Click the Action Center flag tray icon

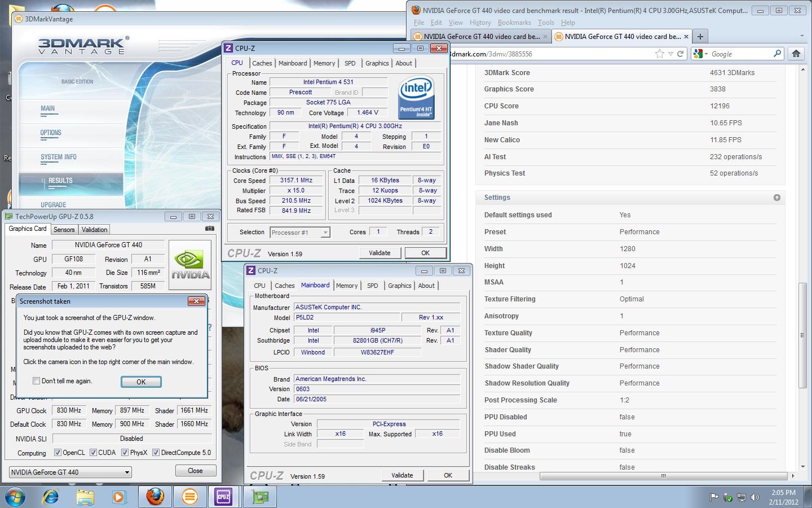(714, 497)
